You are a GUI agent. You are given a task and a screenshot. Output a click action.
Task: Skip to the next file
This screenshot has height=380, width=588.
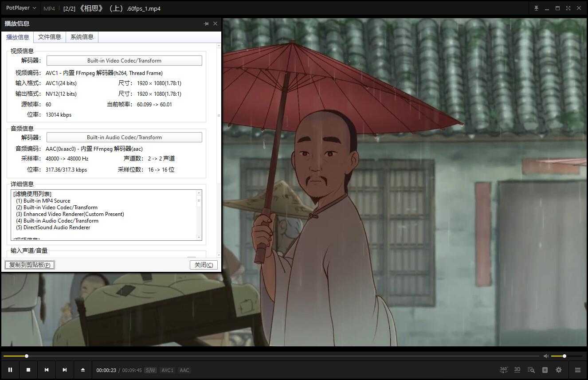(x=65, y=370)
